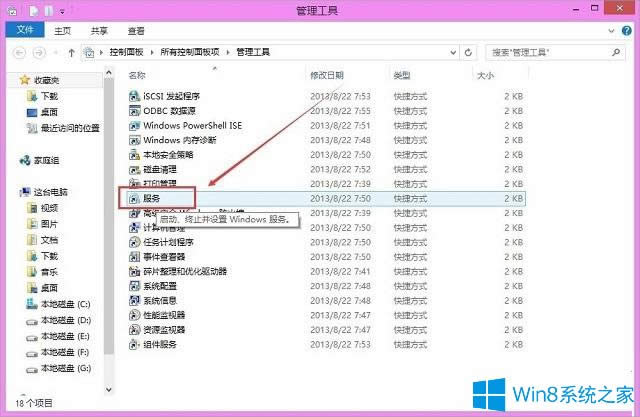640x417 pixels.
Task: Sort by the 名称 column header
Action: (137, 75)
